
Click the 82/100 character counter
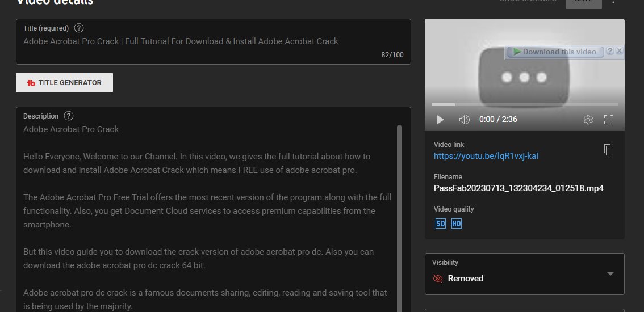[392, 55]
